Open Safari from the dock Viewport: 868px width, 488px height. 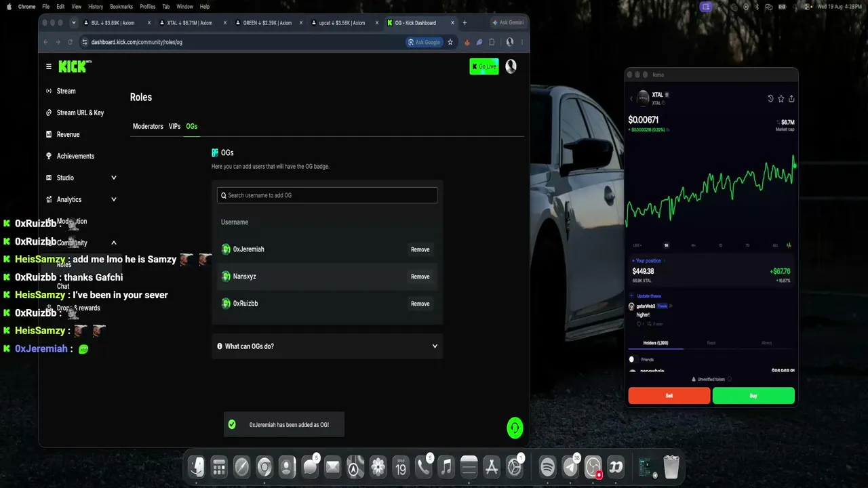241,466
